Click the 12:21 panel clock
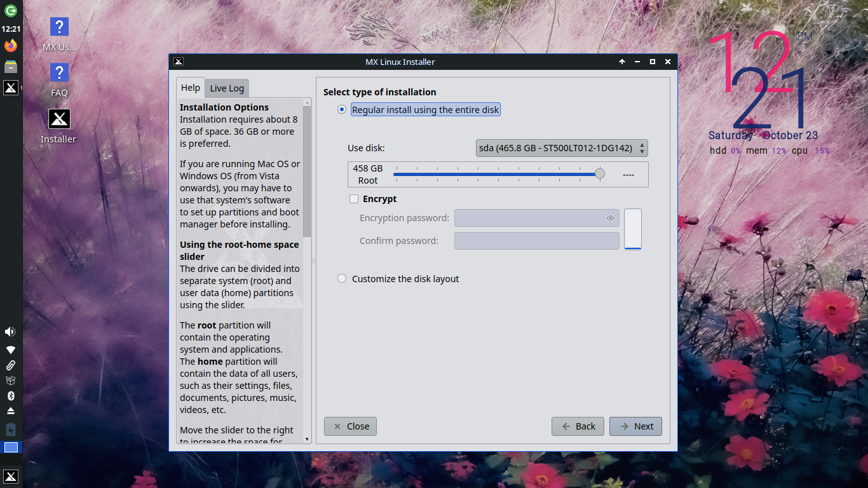 11,29
